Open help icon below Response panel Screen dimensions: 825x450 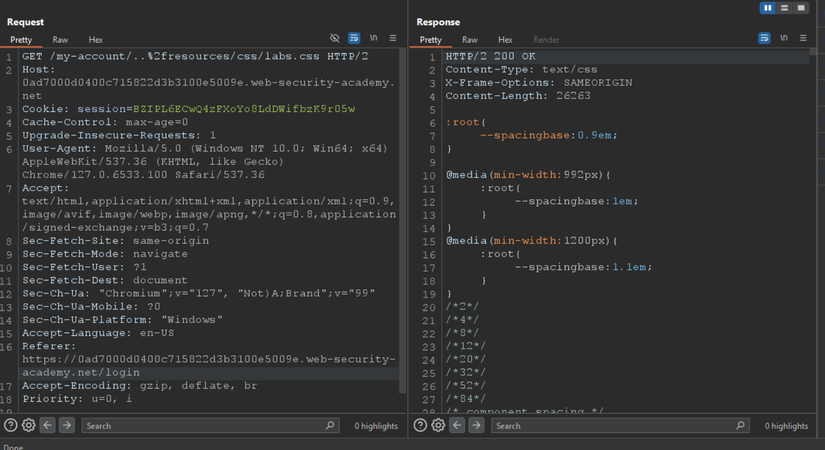[420, 425]
